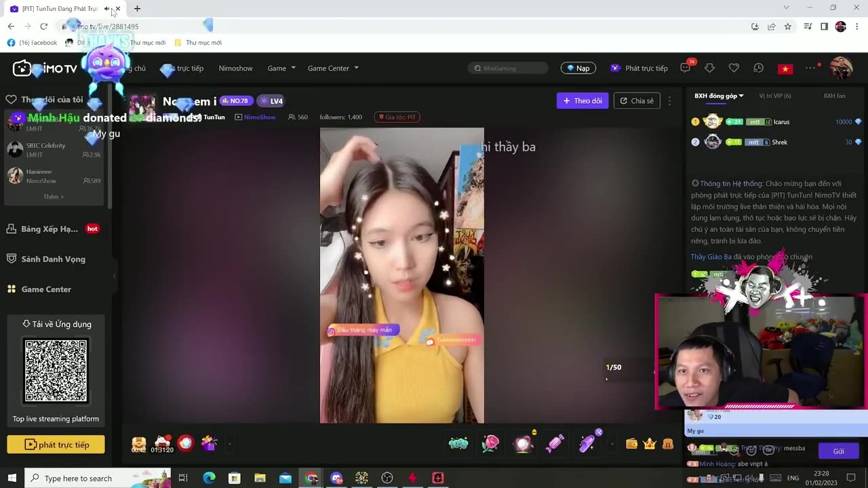Open Game Center in left sidebar
The width and height of the screenshot is (868, 488).
(x=39, y=289)
